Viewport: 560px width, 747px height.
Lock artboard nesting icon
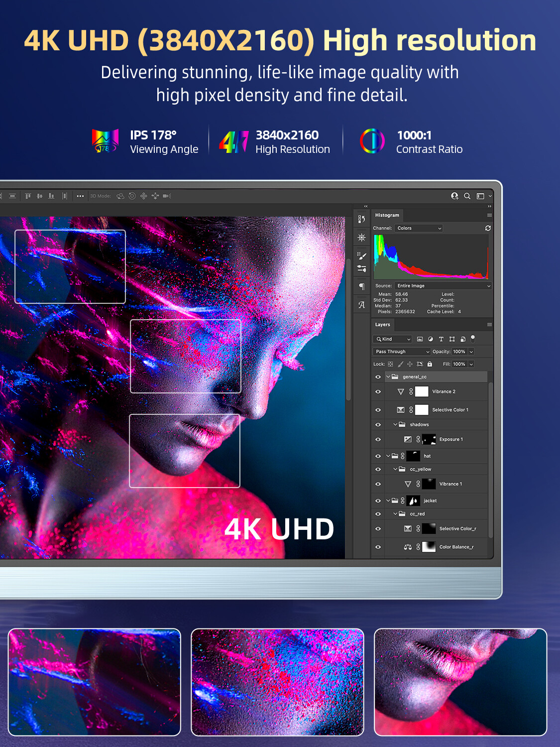(x=420, y=364)
